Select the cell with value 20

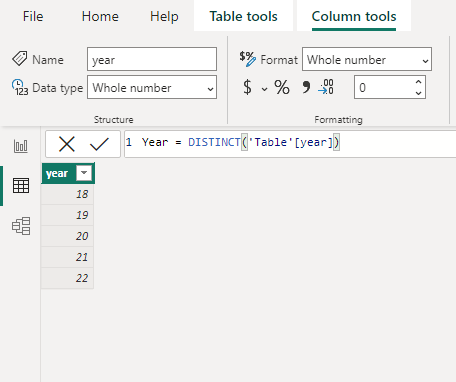pos(67,236)
